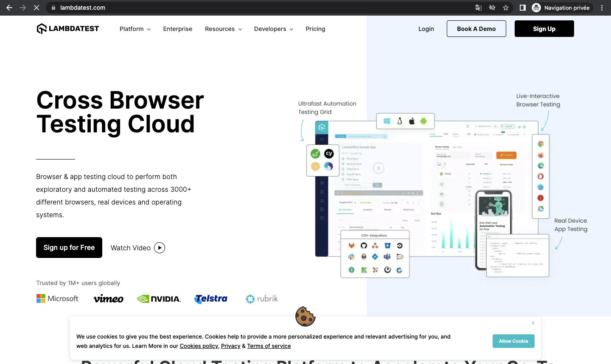Open the browser side panel
This screenshot has height=364, width=611.
523,8
